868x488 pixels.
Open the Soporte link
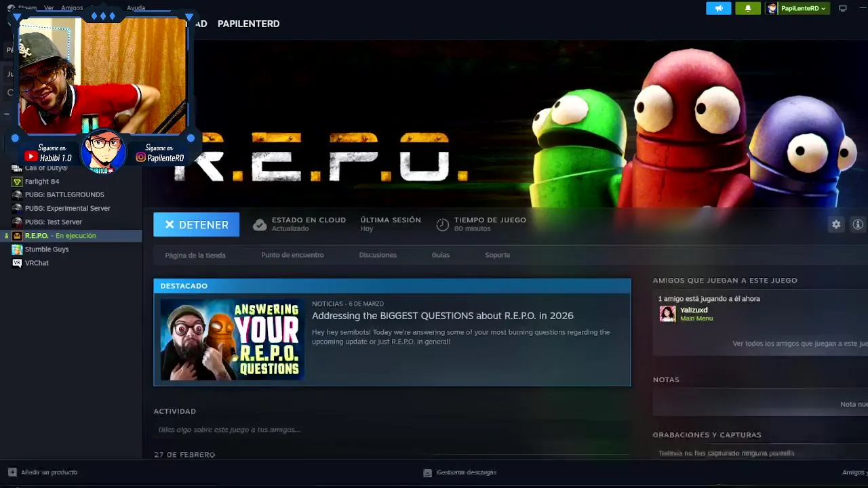[x=497, y=255]
